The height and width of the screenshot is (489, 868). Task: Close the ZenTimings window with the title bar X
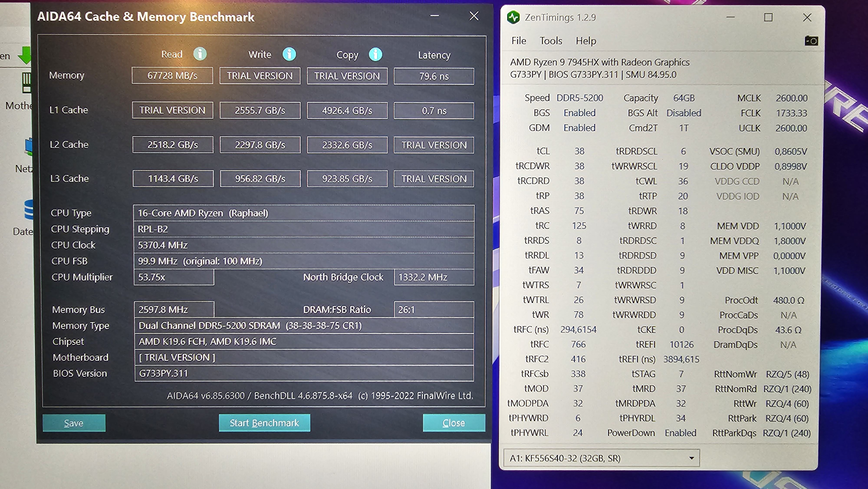(807, 17)
